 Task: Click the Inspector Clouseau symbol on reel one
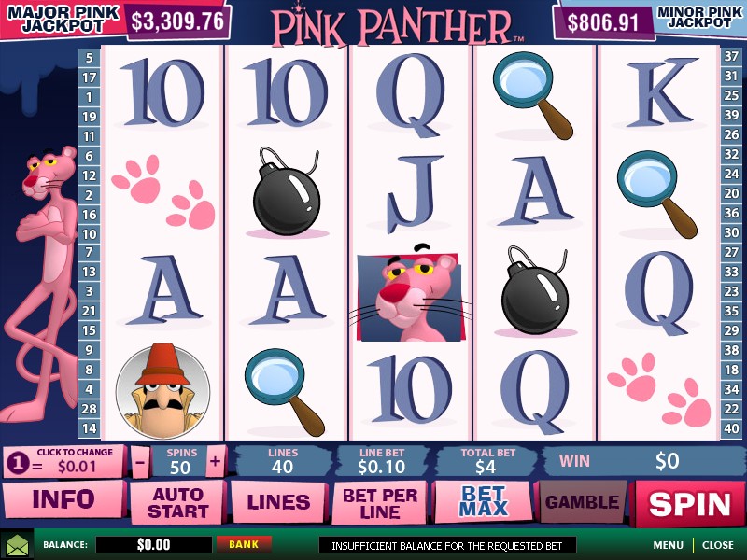tap(162, 391)
